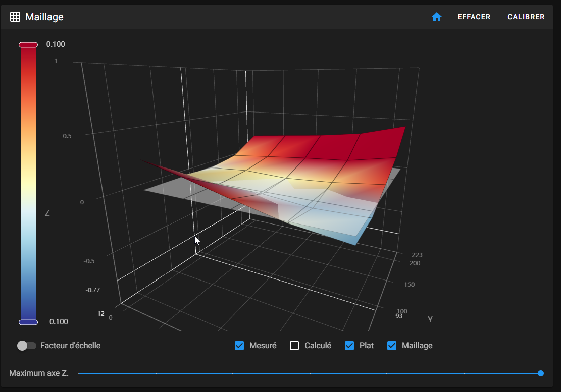Disable the Maillage wireframe checkbox
561x392 pixels.
tap(392, 346)
